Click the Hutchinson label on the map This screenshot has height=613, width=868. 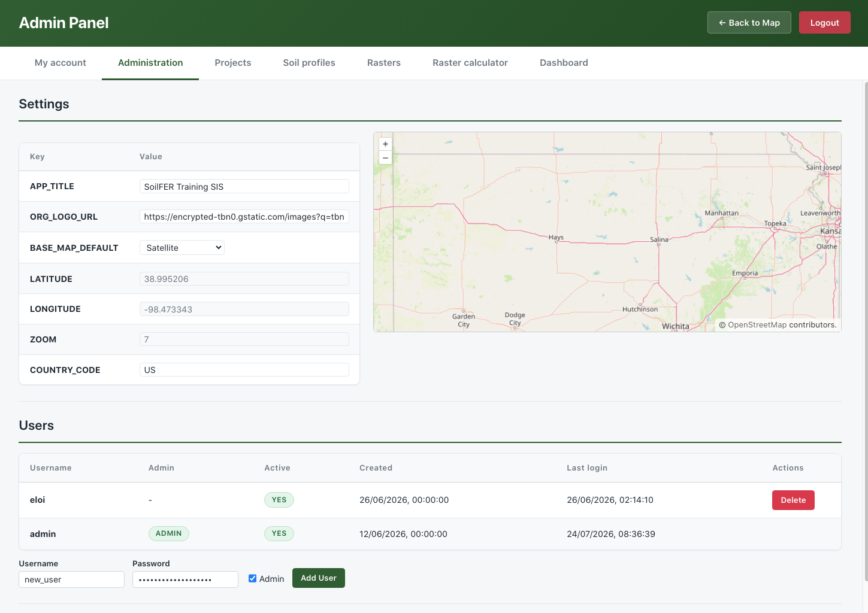tap(640, 309)
